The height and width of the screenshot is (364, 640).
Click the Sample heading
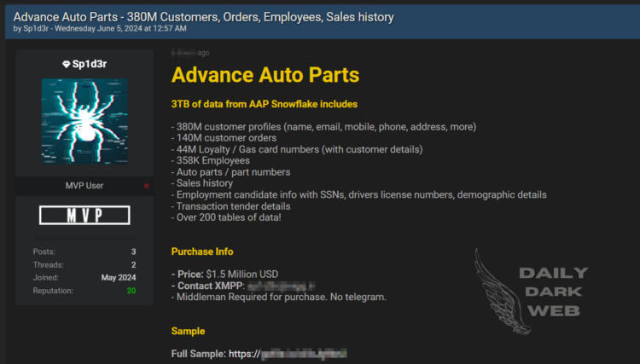click(x=188, y=331)
